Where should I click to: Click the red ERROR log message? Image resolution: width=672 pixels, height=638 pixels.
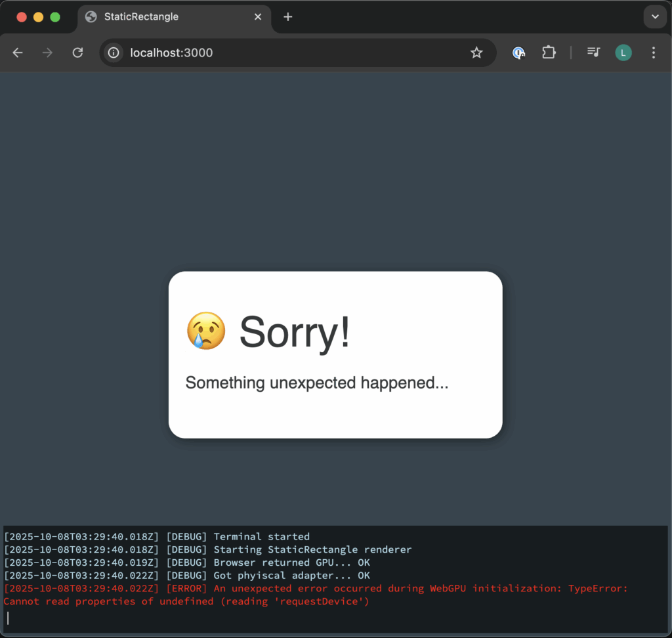[x=315, y=595]
